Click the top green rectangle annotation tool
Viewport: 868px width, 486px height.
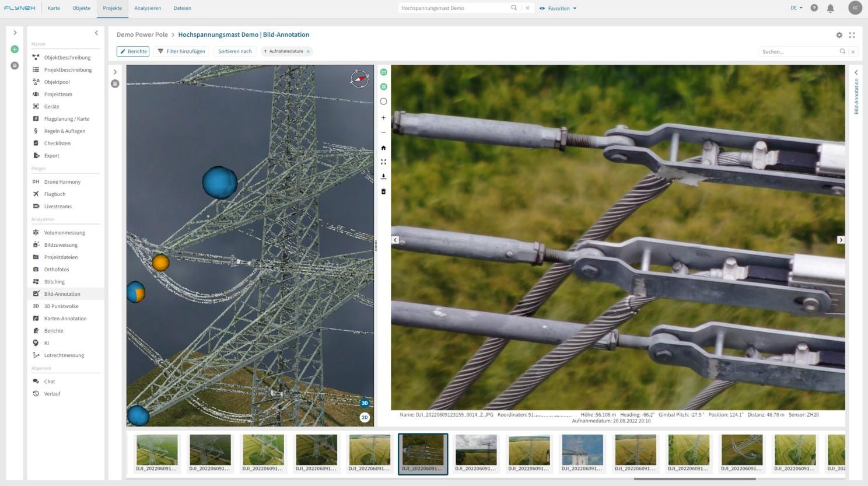(383, 72)
